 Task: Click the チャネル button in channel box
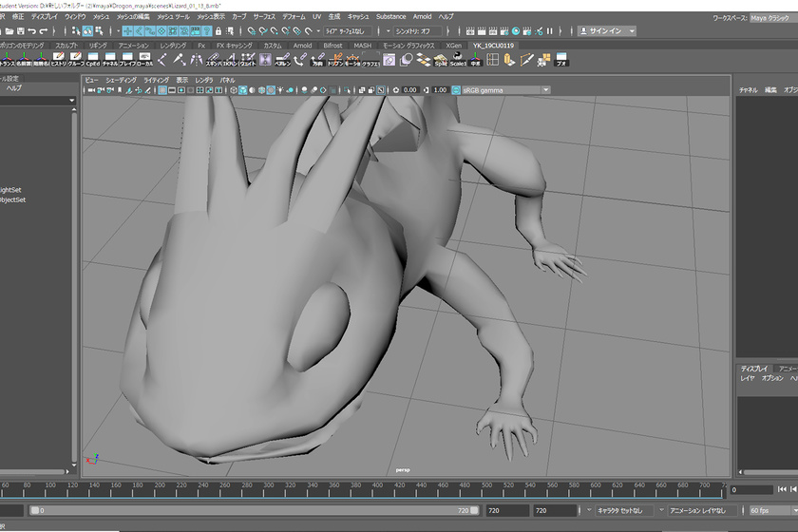pos(748,90)
